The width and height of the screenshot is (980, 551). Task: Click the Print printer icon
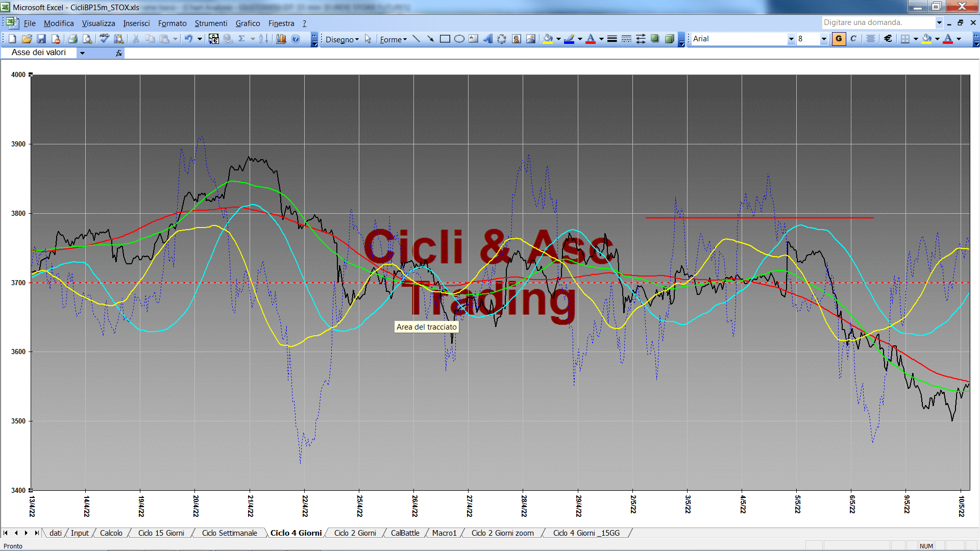pyautogui.click(x=72, y=39)
